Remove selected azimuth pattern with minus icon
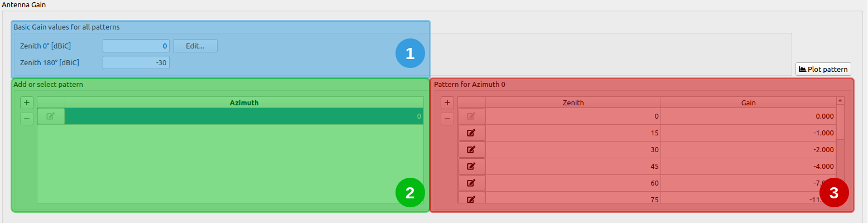The width and height of the screenshot is (868, 224). pyautogui.click(x=27, y=119)
